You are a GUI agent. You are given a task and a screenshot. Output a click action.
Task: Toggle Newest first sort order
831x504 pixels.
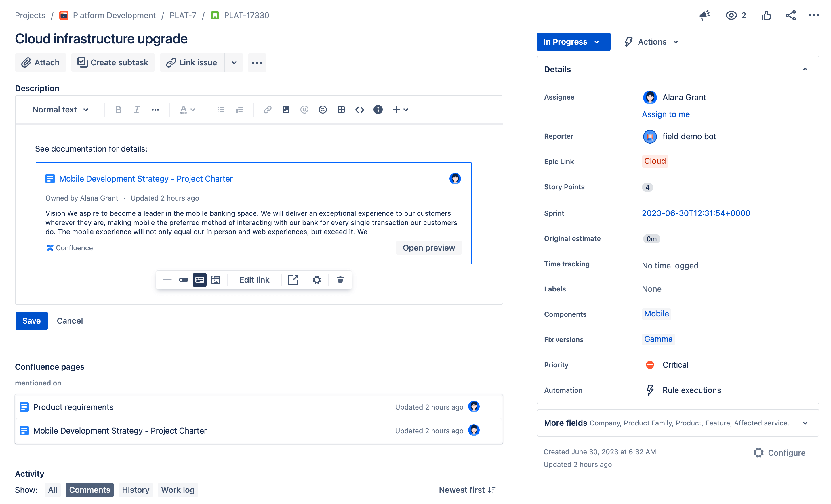click(467, 490)
